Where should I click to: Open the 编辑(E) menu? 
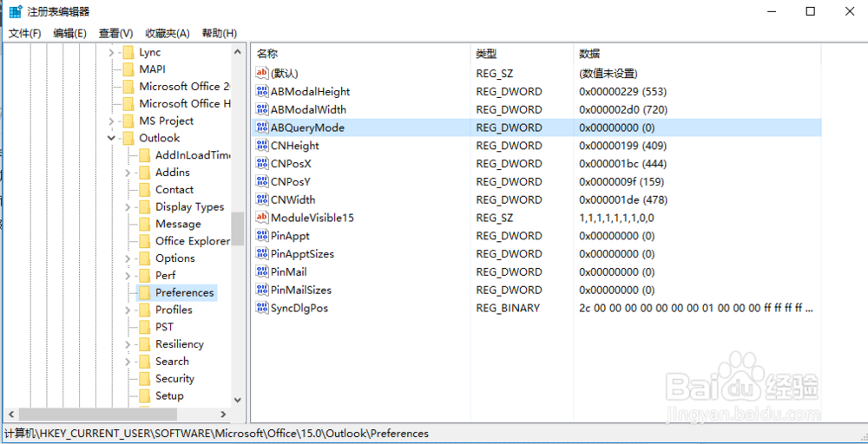click(x=69, y=33)
